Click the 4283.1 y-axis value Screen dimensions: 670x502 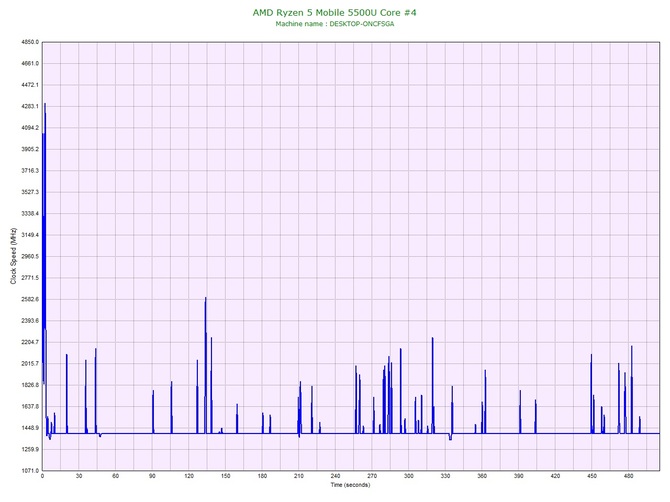pos(30,106)
